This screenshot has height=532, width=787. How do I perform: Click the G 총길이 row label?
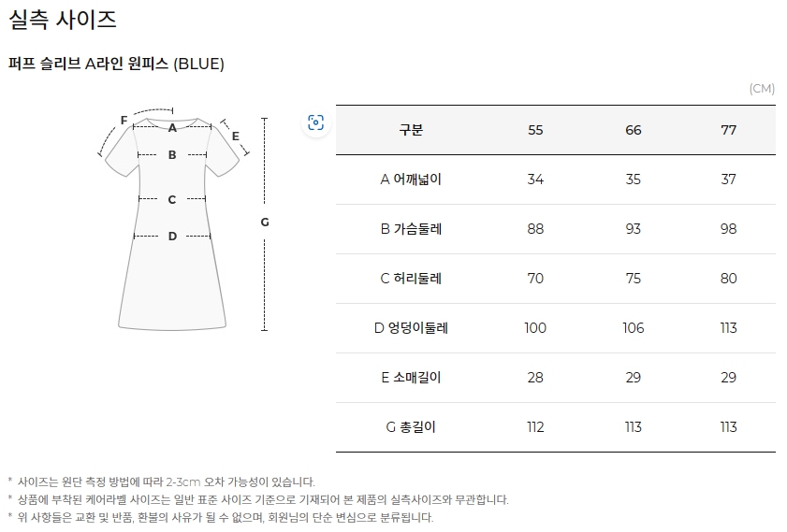(411, 426)
